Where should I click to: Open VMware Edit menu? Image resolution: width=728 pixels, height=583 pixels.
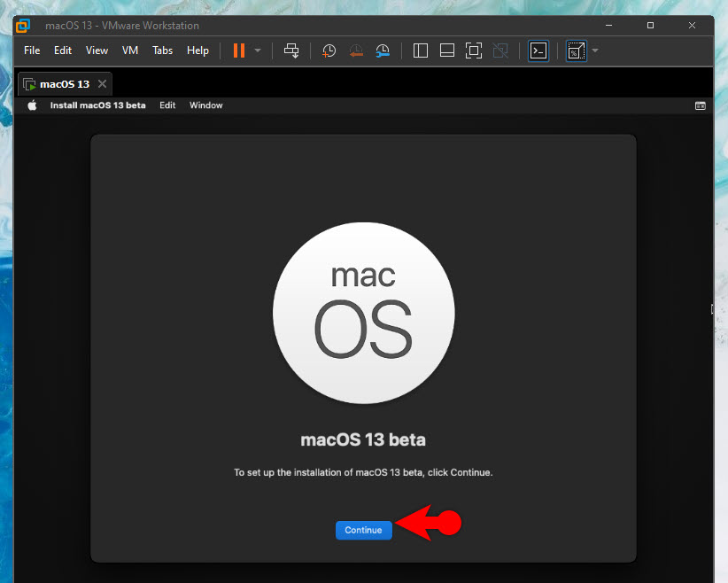(x=63, y=51)
